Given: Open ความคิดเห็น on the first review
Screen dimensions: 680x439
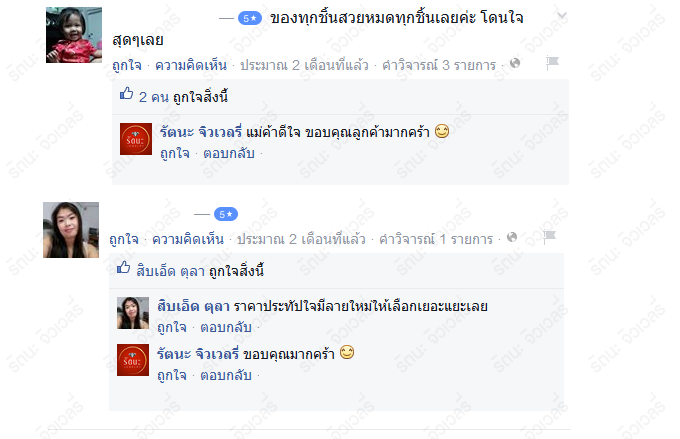Looking at the screenshot, I should pyautogui.click(x=191, y=65).
